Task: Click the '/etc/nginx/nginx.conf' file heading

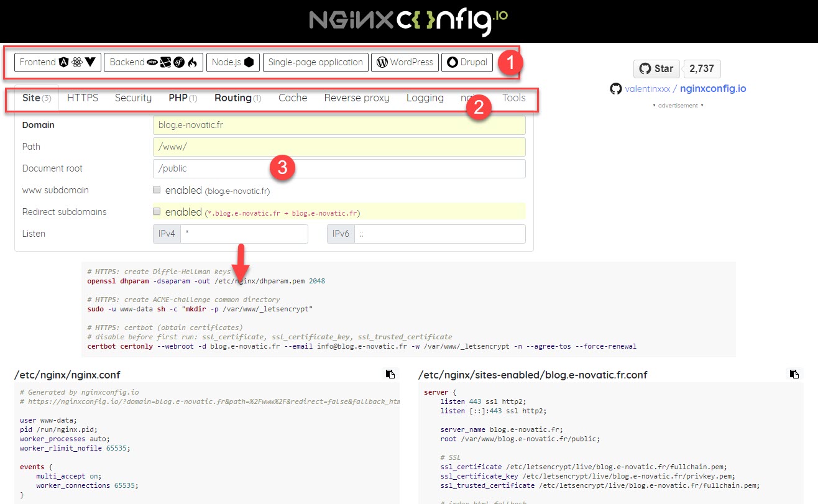Action: click(x=67, y=375)
